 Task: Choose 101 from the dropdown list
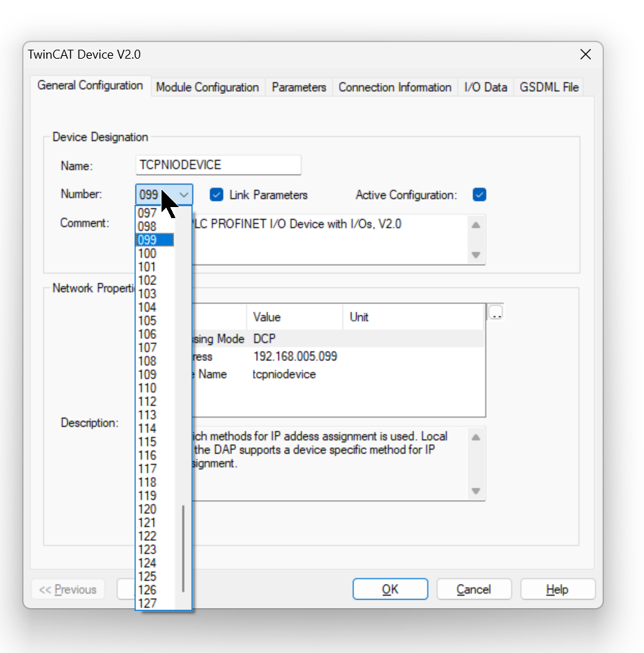click(x=155, y=267)
